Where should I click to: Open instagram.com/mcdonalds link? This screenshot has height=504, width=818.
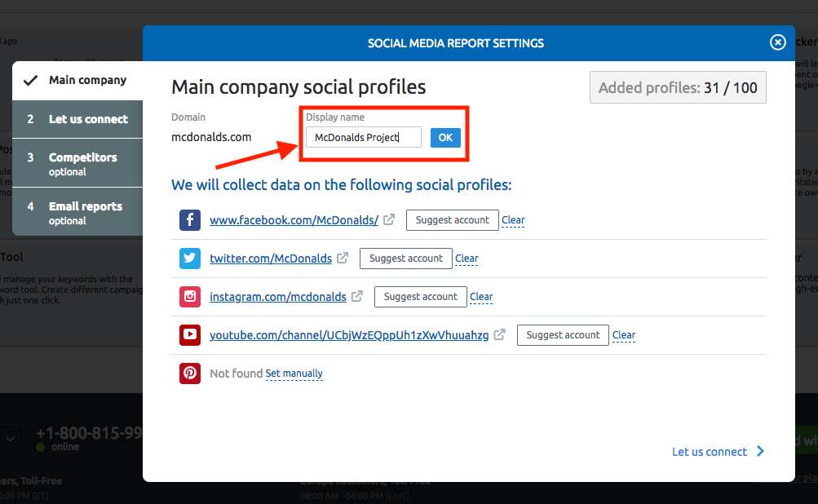(x=278, y=297)
